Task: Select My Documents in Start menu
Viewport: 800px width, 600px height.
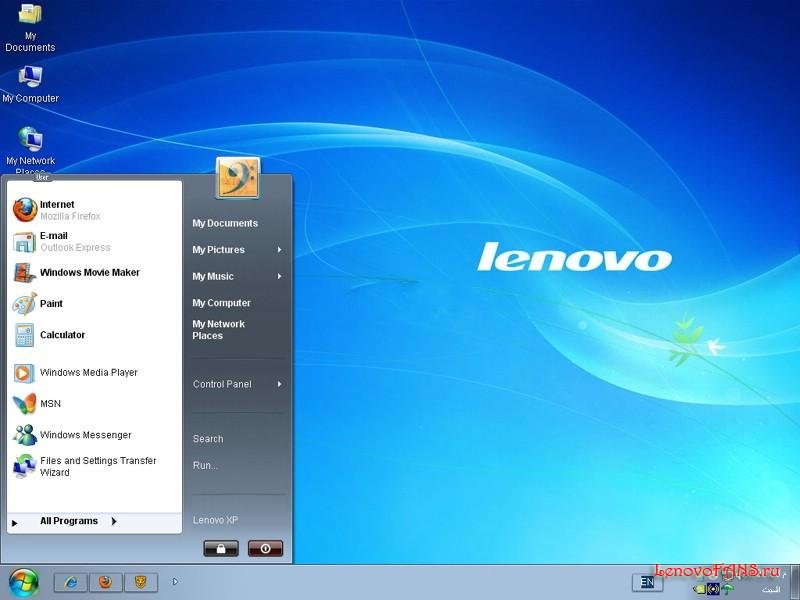Action: [225, 224]
